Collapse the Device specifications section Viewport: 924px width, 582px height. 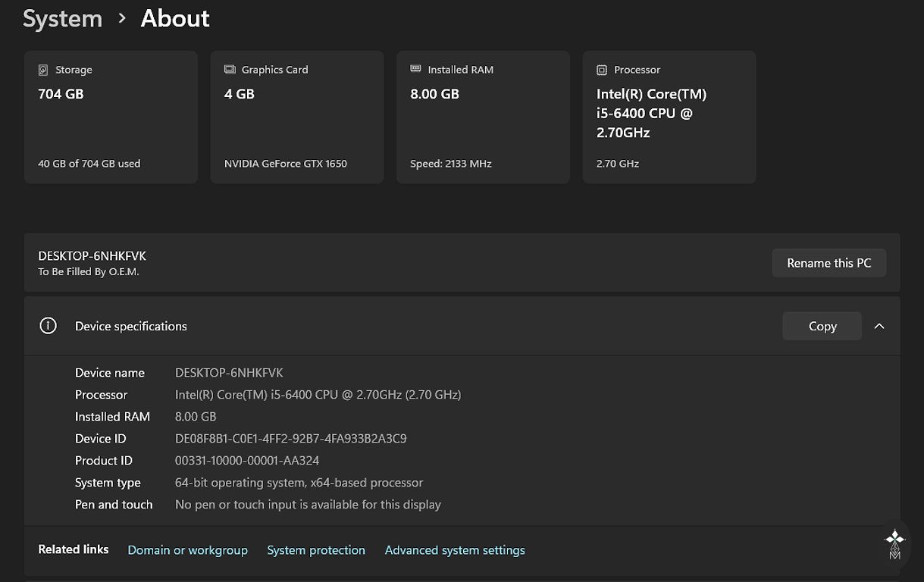[x=879, y=326]
